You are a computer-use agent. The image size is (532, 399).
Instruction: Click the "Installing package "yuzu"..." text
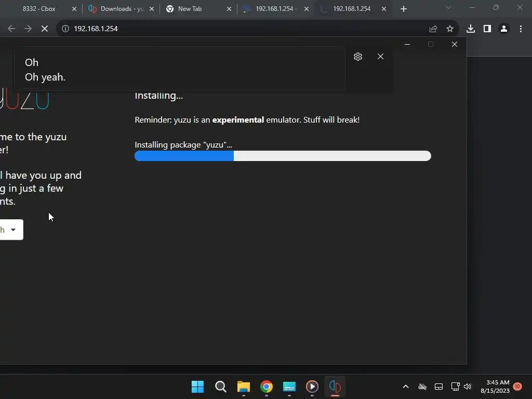point(183,145)
